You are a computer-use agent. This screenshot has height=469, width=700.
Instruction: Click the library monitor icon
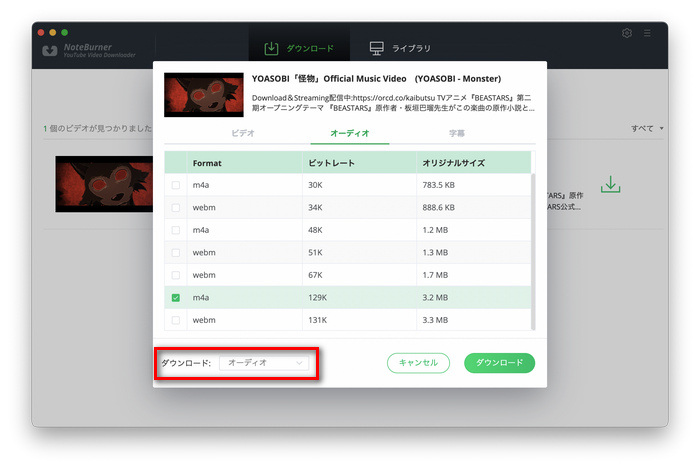click(x=376, y=48)
